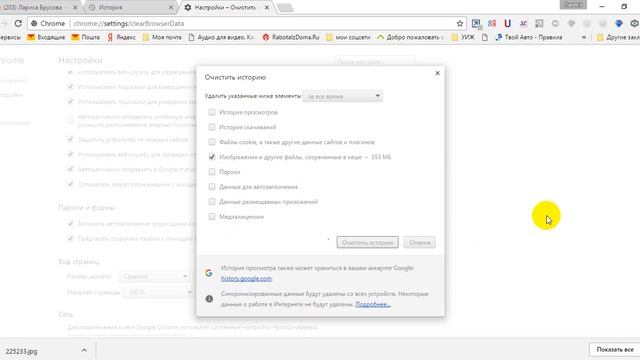Bookmark this page with the star icon
This screenshot has width=640, height=360.
click(x=460, y=23)
